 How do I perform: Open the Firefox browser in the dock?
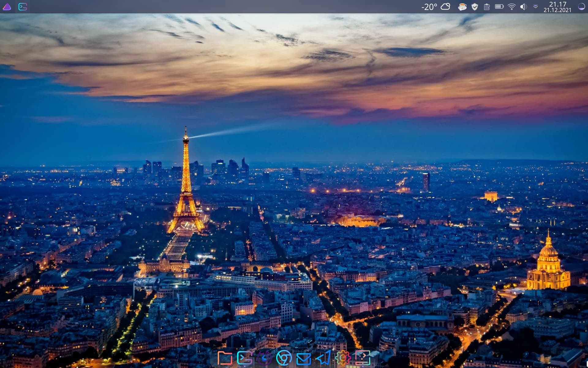tap(264, 358)
